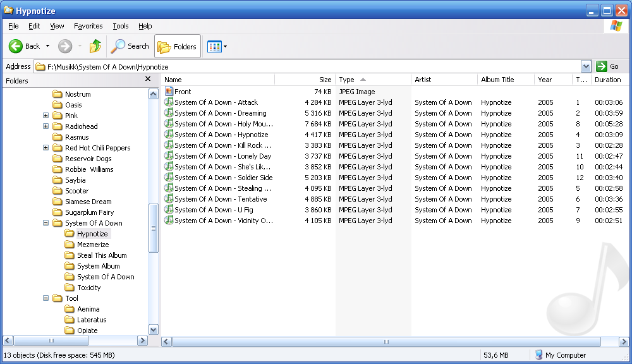632x364 pixels.
Task: Select the Steal This Album folder
Action: pos(102,255)
